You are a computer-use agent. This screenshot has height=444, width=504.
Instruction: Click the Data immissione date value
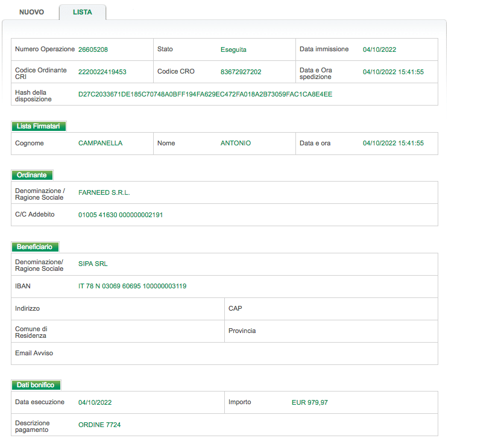tap(379, 49)
